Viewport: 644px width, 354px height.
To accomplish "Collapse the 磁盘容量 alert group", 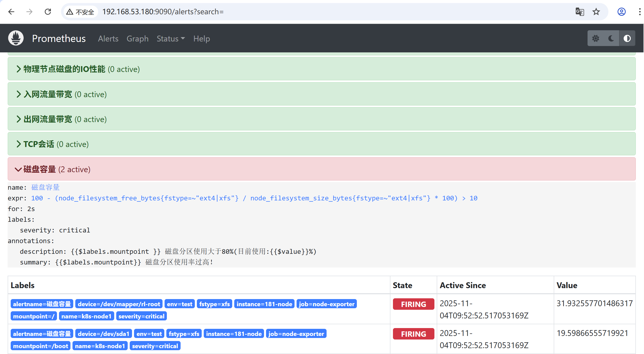I will [x=39, y=169].
